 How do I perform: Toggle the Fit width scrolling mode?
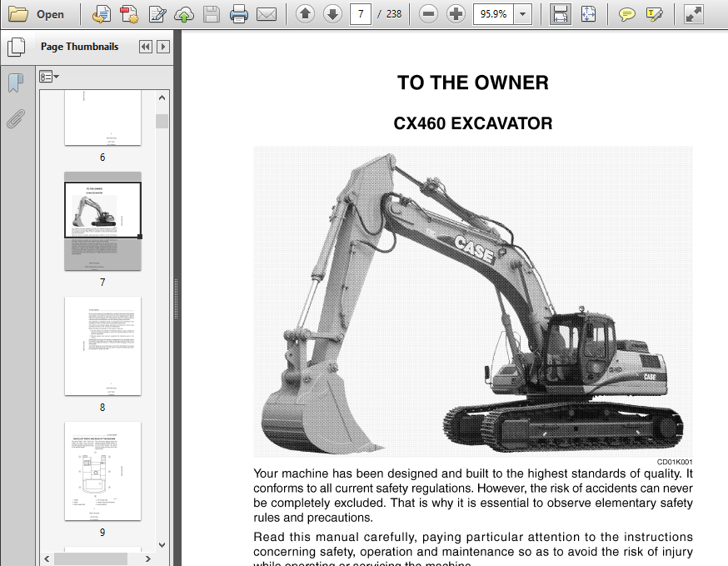pyautogui.click(x=560, y=14)
